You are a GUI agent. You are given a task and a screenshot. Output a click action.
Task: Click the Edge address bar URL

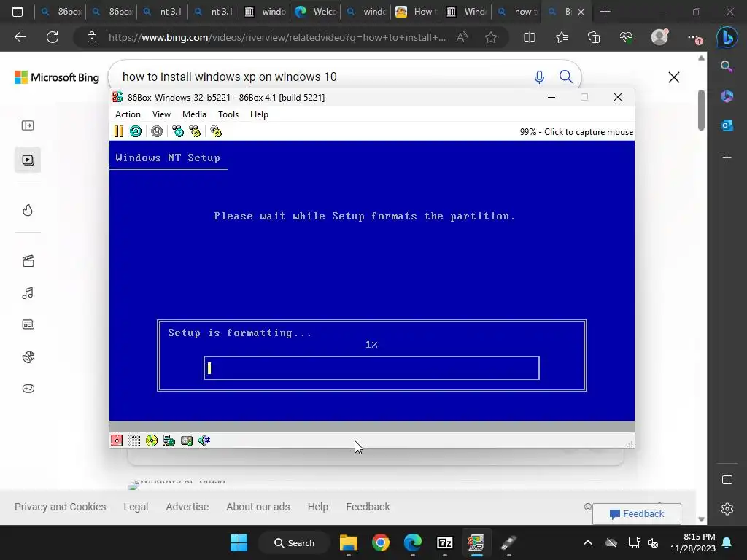pos(277,37)
